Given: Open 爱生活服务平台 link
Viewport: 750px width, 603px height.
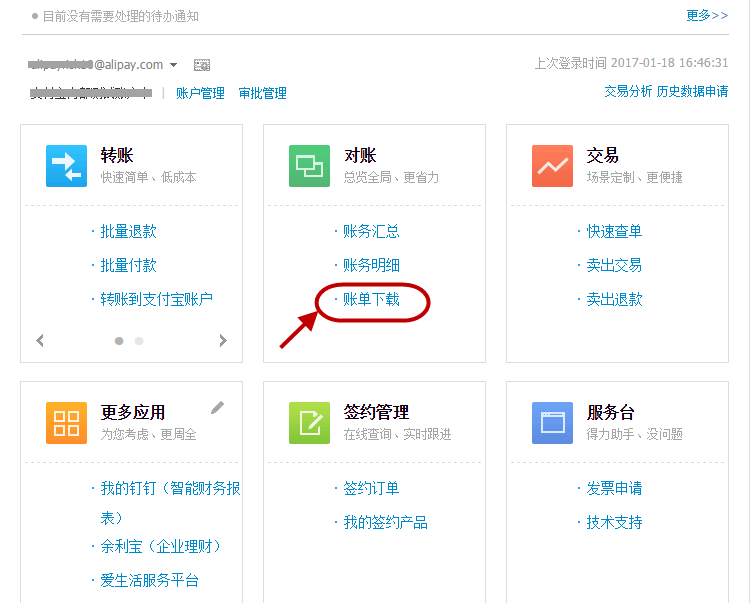Looking at the screenshot, I should coord(149,580).
